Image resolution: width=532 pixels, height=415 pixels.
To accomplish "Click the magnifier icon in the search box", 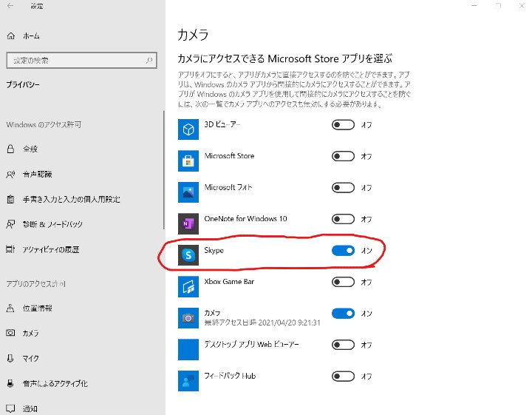I will (149, 61).
